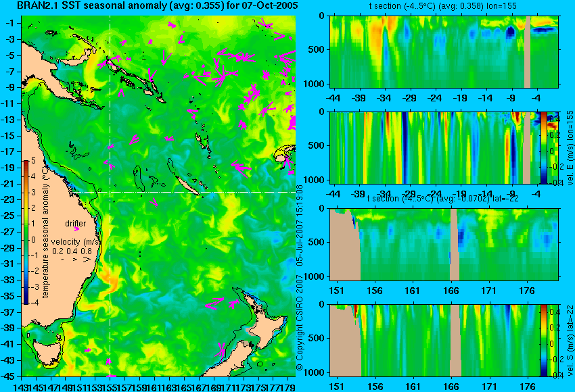Click '176' tick under lat=-22 temperature section
Screen dimensions: 575x392
tap(528, 291)
